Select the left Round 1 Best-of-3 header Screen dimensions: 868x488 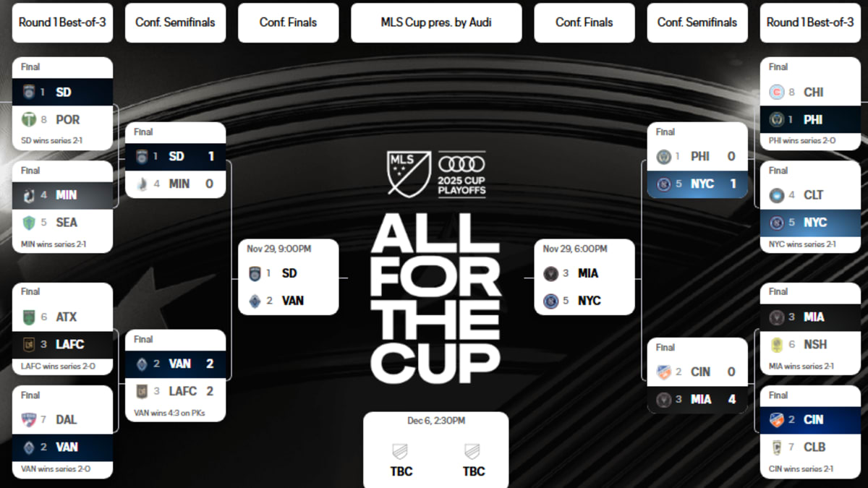pos(62,22)
